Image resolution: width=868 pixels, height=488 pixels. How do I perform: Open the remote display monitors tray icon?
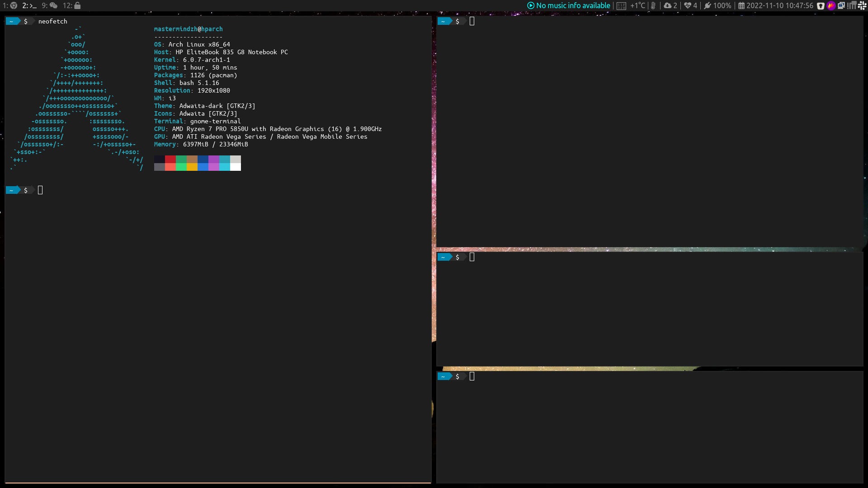tap(841, 5)
